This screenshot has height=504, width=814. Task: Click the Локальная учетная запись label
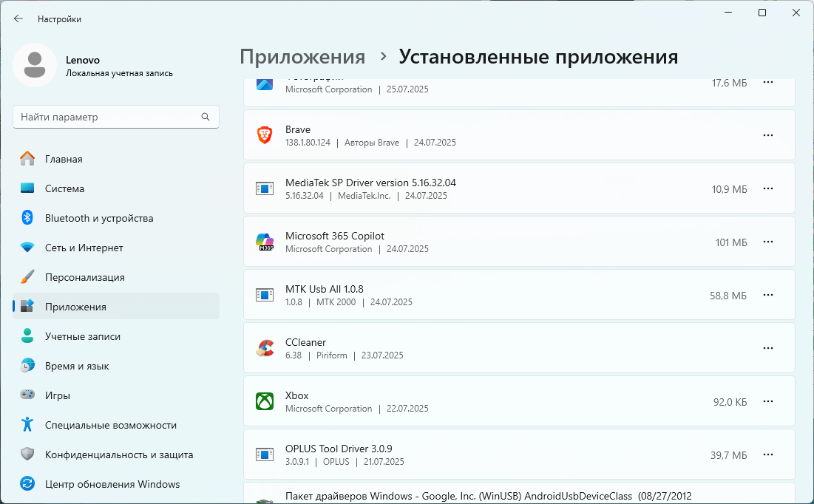pyautogui.click(x=119, y=74)
